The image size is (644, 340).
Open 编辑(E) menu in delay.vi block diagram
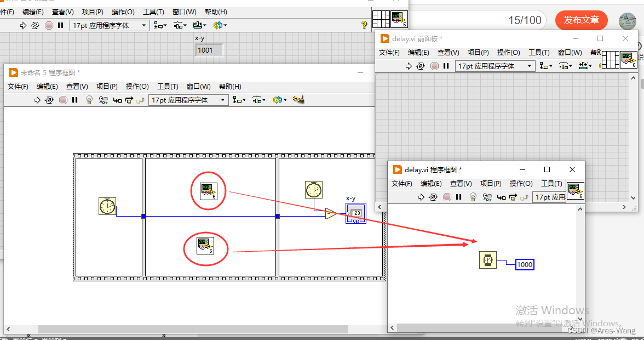click(x=431, y=184)
